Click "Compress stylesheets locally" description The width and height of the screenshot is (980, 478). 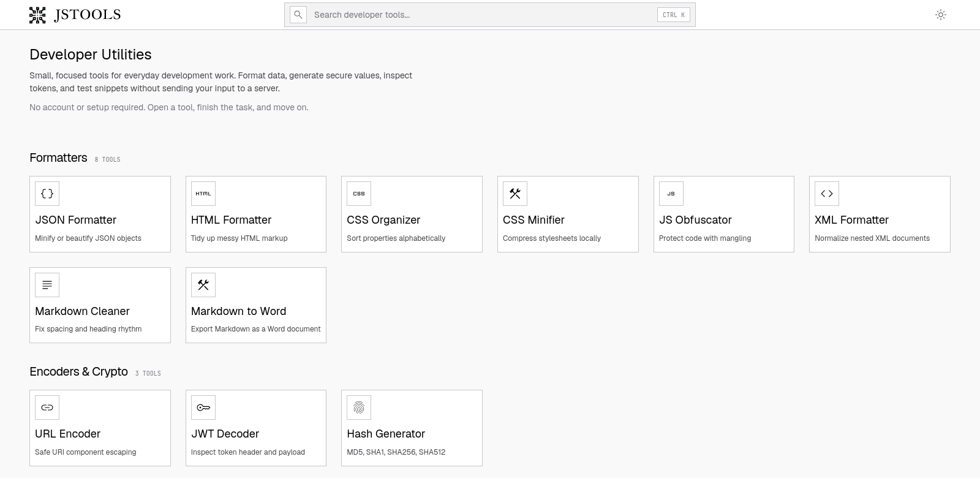click(552, 238)
